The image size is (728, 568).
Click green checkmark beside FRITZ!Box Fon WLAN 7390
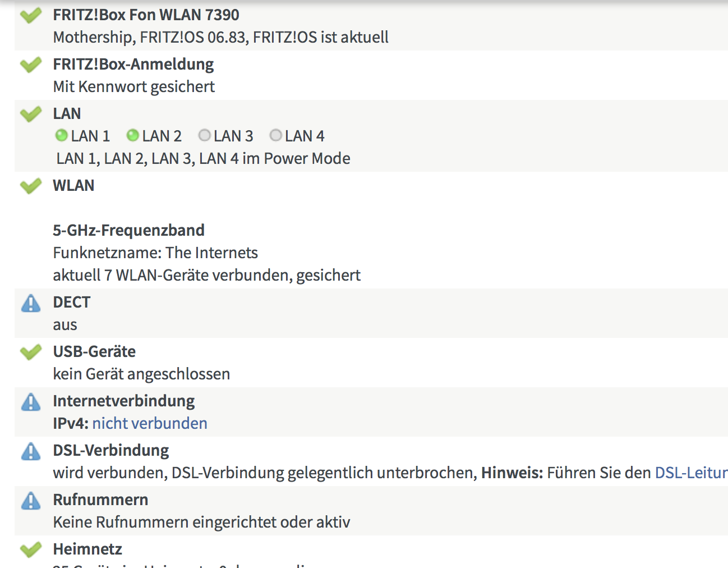(x=31, y=15)
